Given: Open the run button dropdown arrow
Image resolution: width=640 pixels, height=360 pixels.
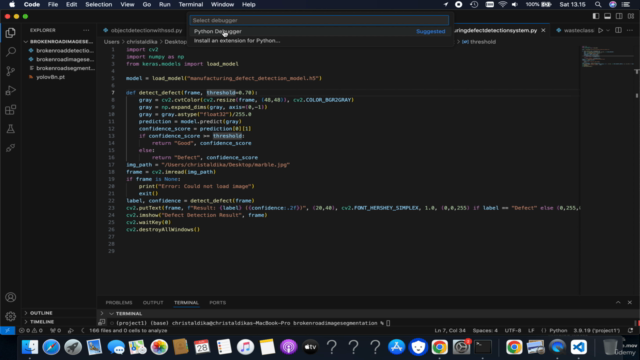Looking at the screenshot, I should click(x=608, y=30).
